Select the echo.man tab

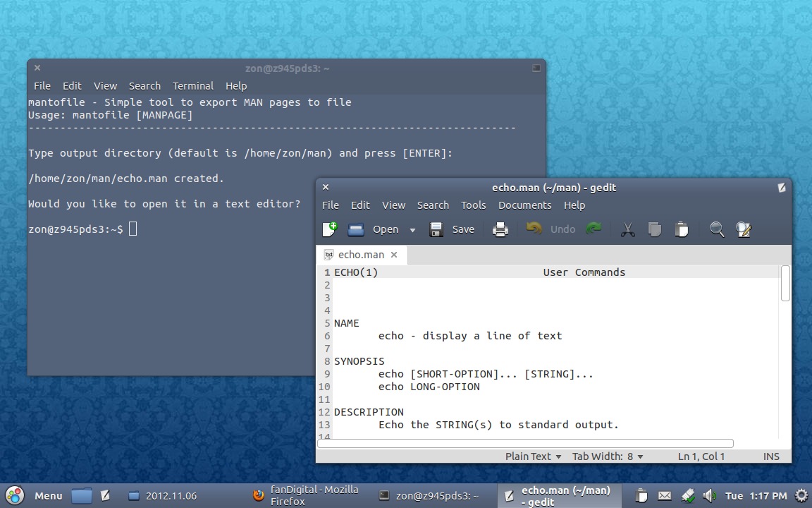point(361,255)
